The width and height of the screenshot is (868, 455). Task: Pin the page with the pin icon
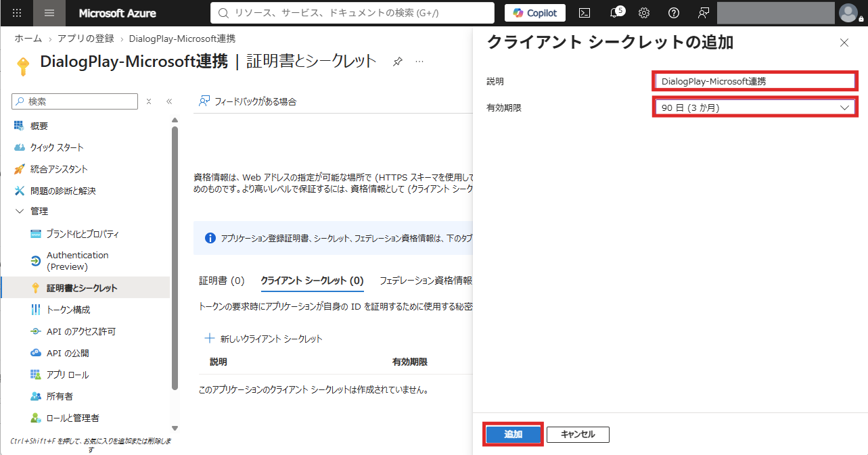pos(398,62)
